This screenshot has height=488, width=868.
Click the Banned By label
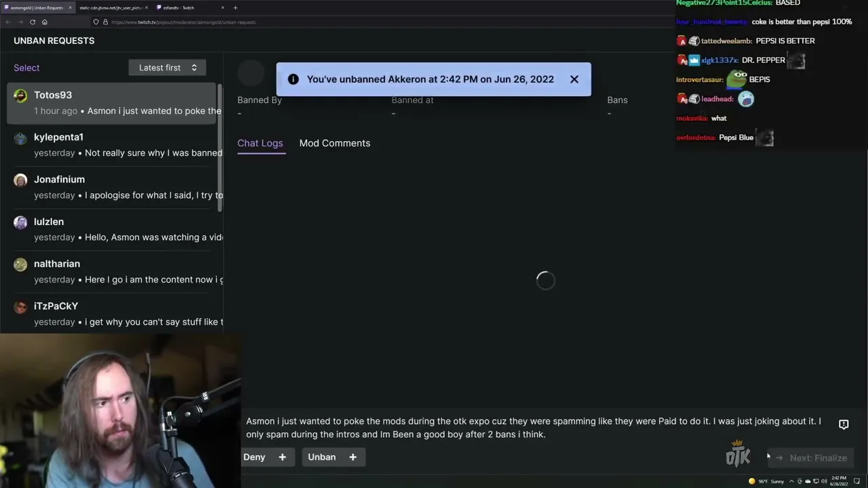tap(259, 100)
